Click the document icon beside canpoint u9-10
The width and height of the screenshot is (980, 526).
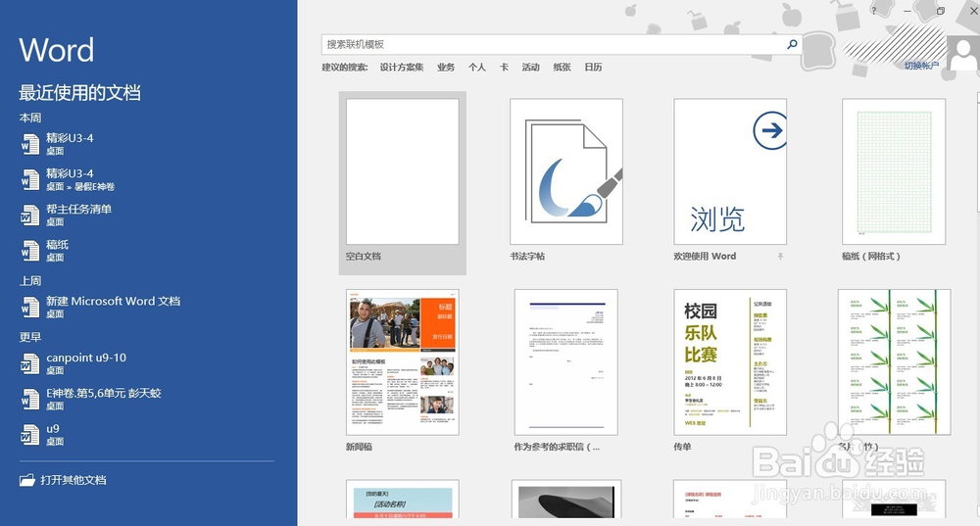[30, 364]
